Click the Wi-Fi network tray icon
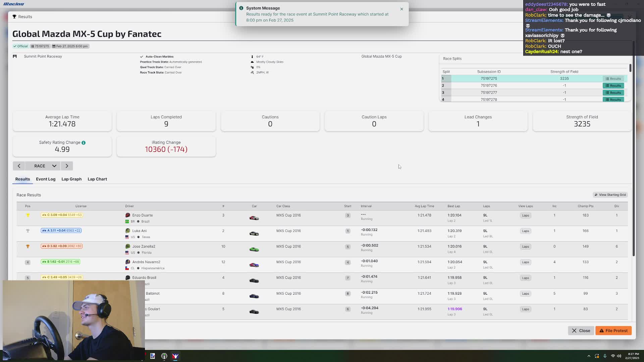This screenshot has height=362, width=644. coord(613,356)
